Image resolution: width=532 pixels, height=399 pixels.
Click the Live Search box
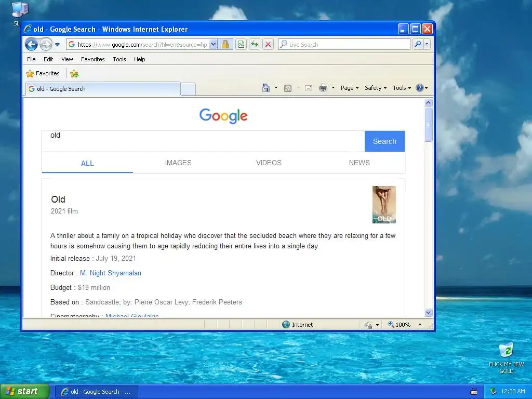pos(344,45)
